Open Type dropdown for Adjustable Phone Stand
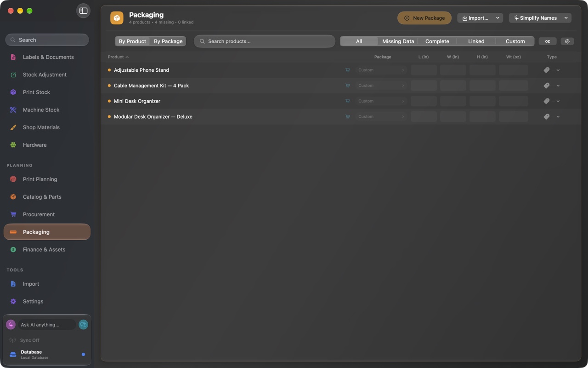588x368 pixels. (x=558, y=70)
